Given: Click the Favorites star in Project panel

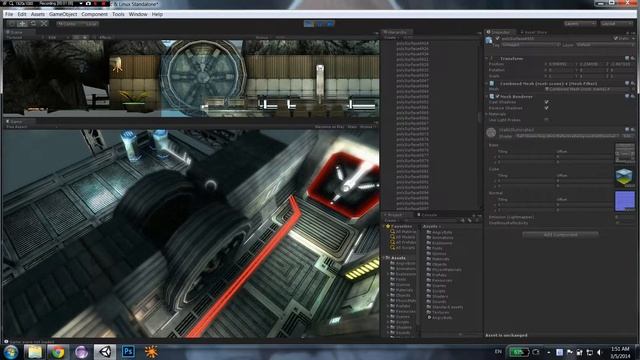Looking at the screenshot, I should point(388,226).
